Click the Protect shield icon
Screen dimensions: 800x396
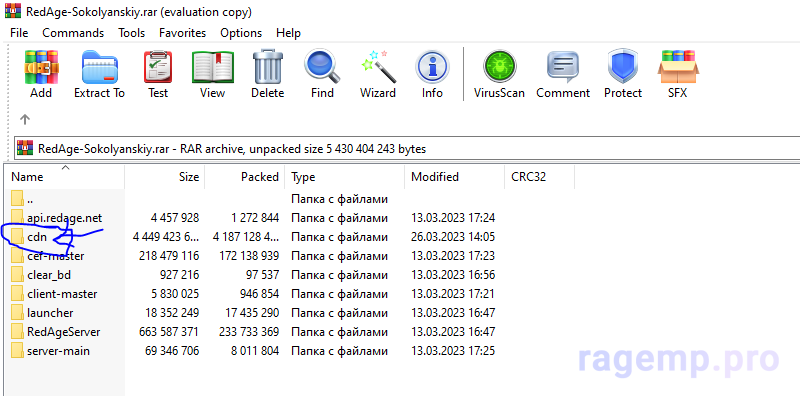click(x=623, y=74)
